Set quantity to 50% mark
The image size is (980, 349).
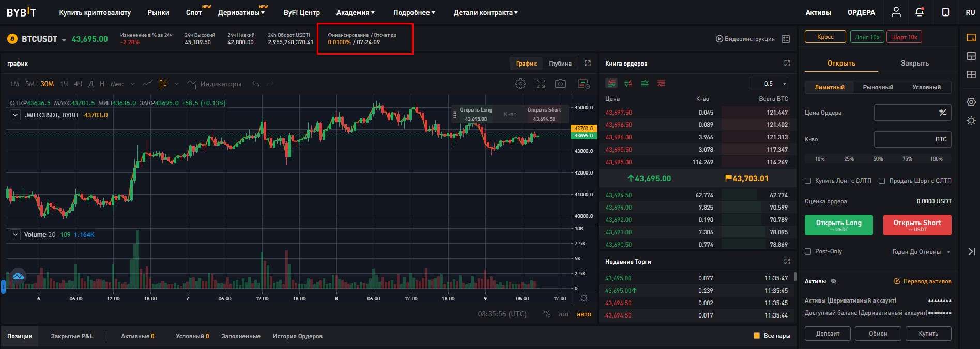[878, 158]
